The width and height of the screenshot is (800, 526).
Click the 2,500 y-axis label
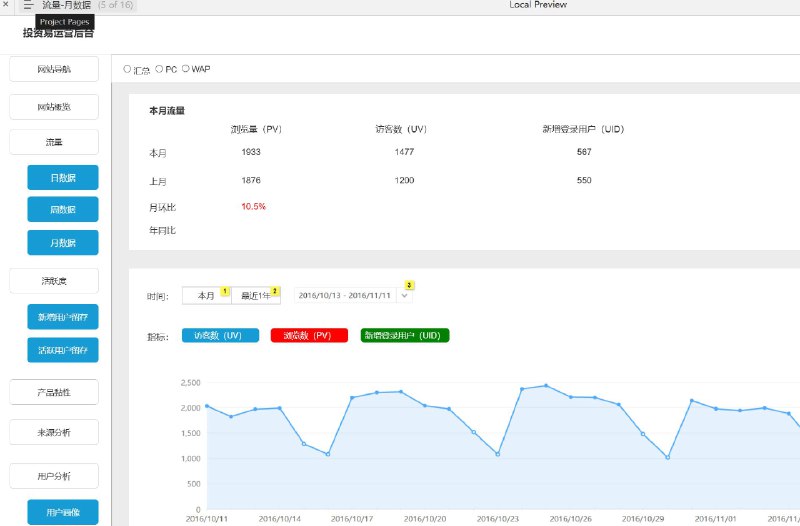(x=190, y=383)
